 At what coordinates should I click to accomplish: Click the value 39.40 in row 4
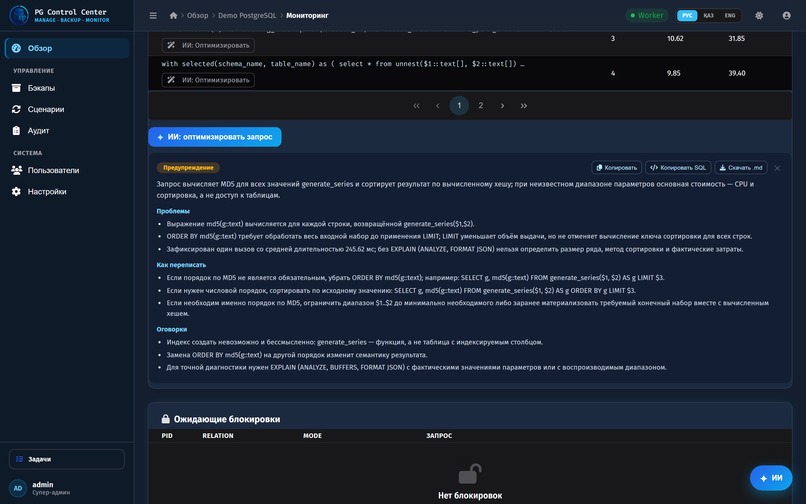[737, 73]
